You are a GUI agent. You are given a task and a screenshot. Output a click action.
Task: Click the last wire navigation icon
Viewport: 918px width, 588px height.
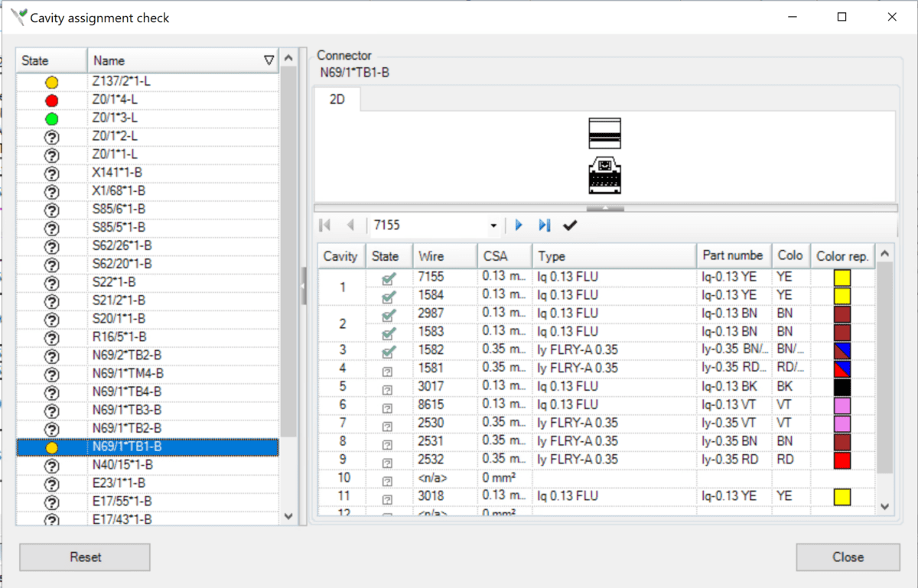click(544, 225)
